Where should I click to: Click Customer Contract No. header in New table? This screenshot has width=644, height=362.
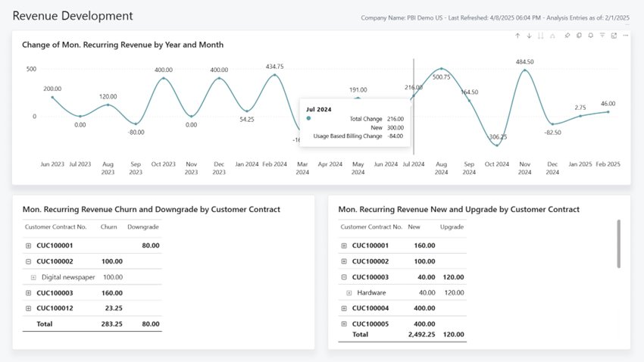pos(371,227)
